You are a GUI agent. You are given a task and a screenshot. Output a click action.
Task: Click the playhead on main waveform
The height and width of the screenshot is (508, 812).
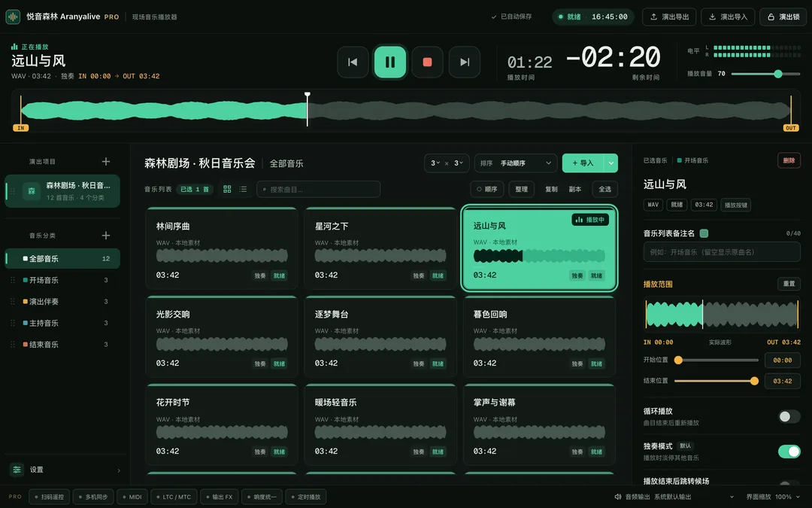click(307, 109)
